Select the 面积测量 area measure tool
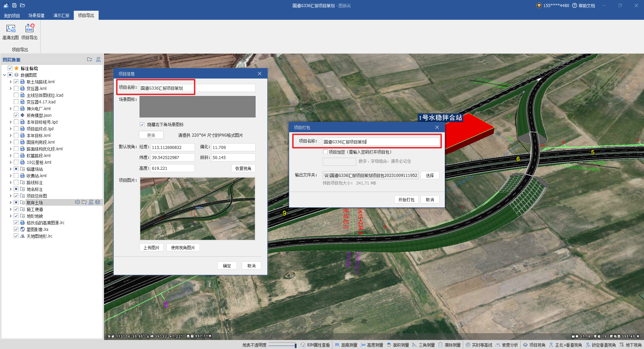 [397, 345]
